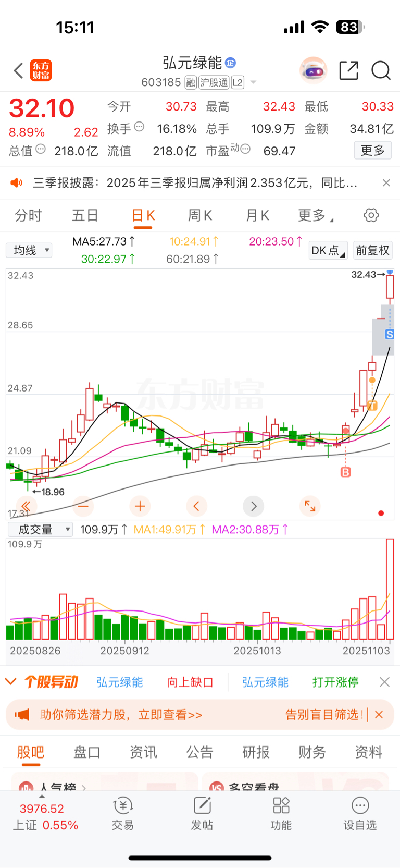This screenshot has height=868, width=400.
Task: Switch to 月K chart tab
Action: point(257,215)
